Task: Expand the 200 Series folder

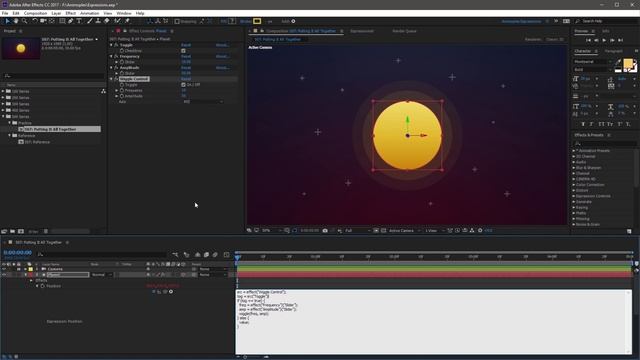Action: tap(3, 98)
